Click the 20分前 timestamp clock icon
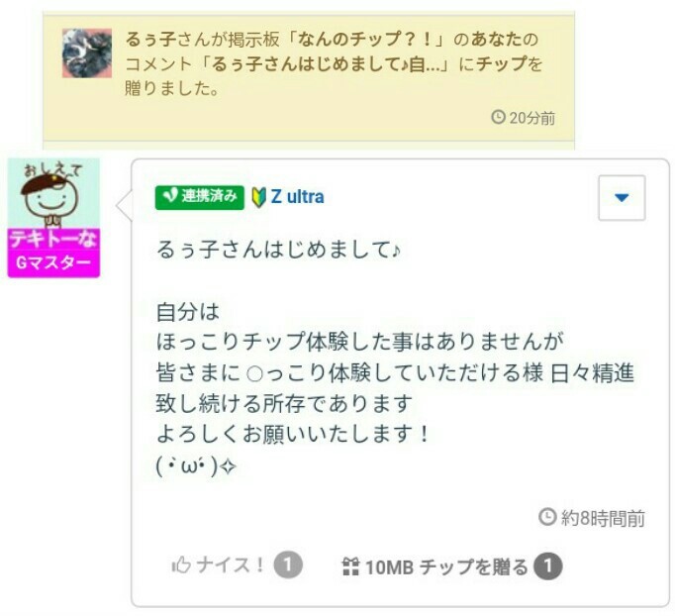The height and width of the screenshot is (616, 675). coord(498,117)
